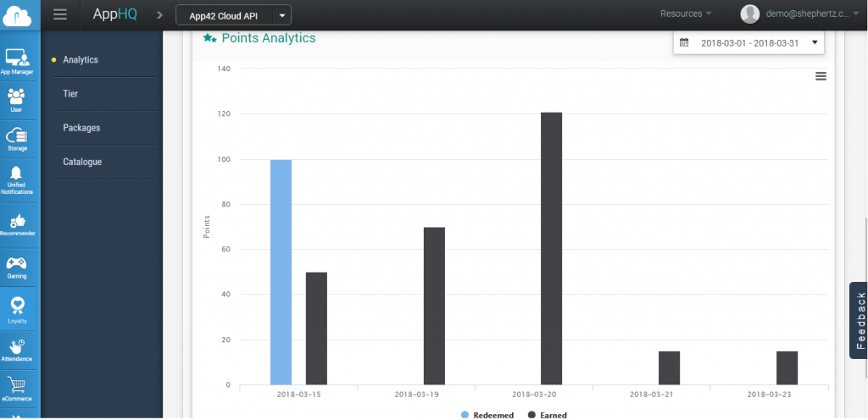Open the Recommender thumbs-up icon

point(17,224)
